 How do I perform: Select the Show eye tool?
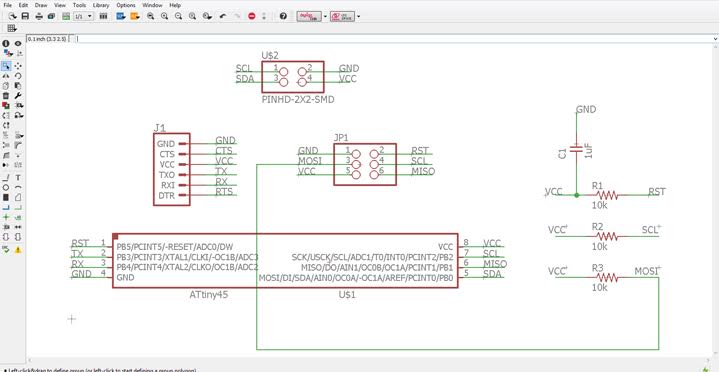click(18, 44)
